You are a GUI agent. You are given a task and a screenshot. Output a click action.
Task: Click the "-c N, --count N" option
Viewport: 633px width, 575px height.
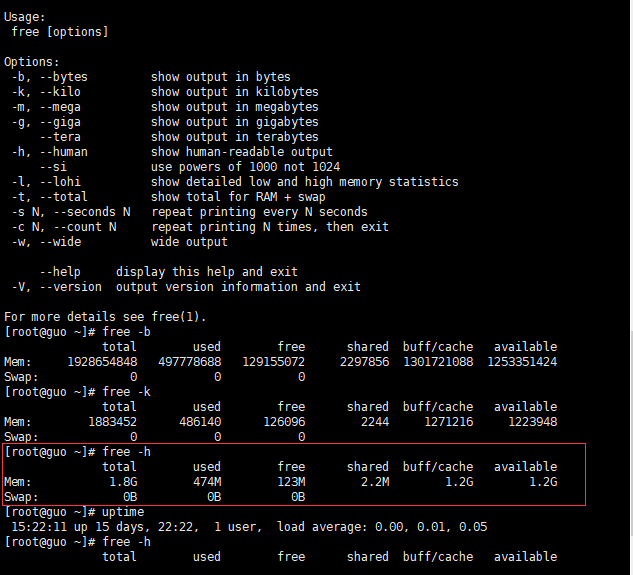(64, 227)
